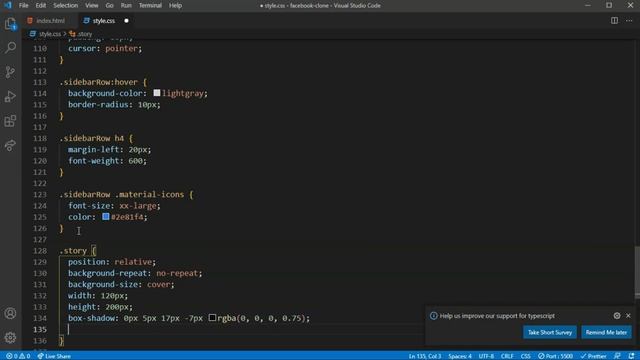
Task: Open the editor More Actions ellipsis
Action: 629,20
